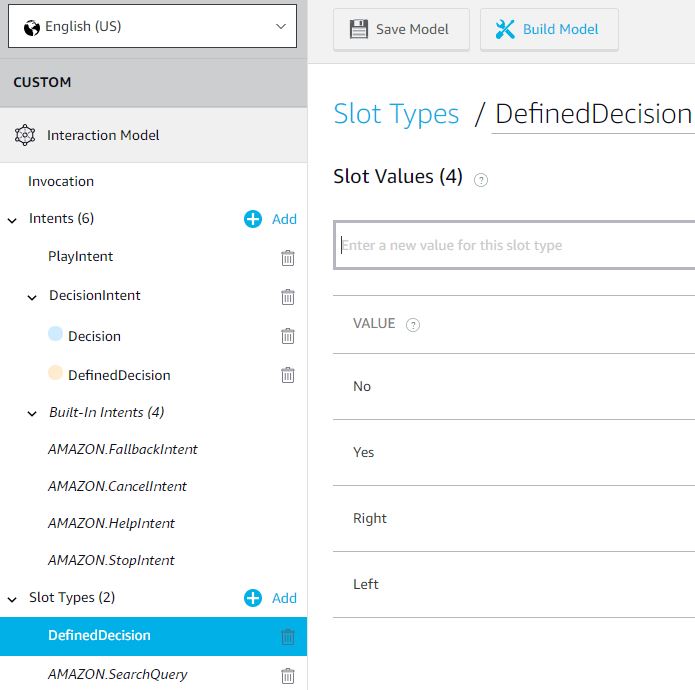Image resolution: width=695 pixels, height=690 pixels.
Task: Click the plus icon to add slot type
Action: pyautogui.click(x=253, y=598)
